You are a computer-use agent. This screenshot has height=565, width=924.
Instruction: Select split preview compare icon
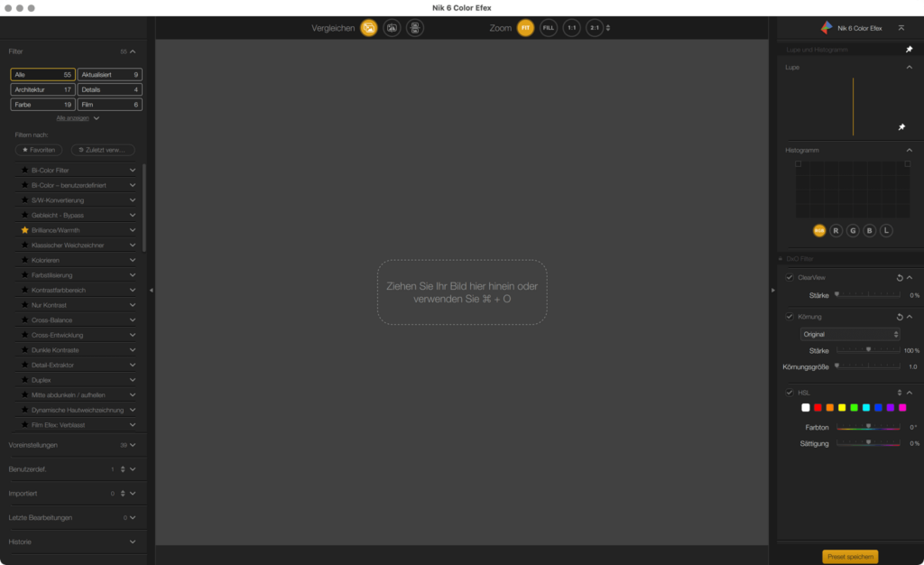coord(415,28)
